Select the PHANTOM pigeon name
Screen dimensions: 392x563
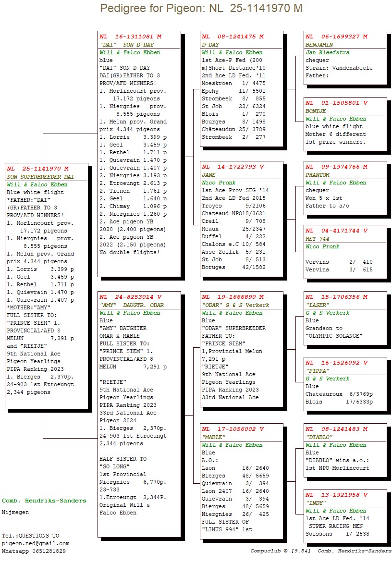[x=318, y=175]
